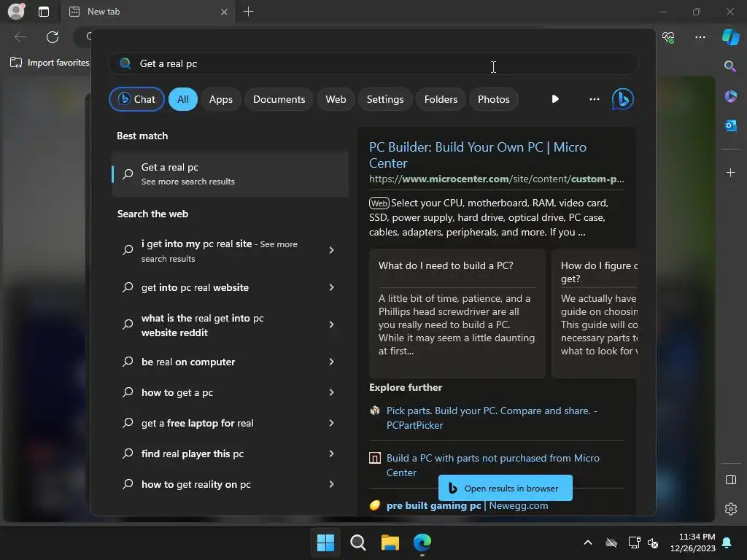Click the OneDrive cloud tray icon
This screenshot has width=747, height=560.
coord(611,542)
